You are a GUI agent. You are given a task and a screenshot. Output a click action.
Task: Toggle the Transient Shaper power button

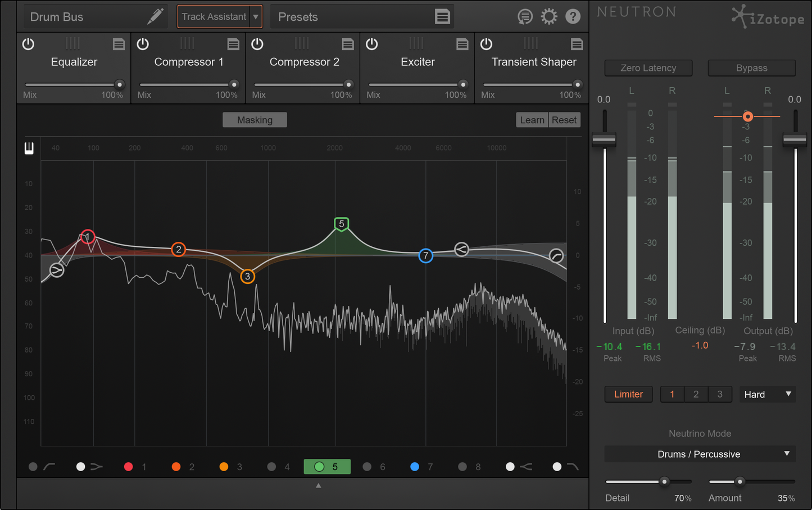coord(487,44)
